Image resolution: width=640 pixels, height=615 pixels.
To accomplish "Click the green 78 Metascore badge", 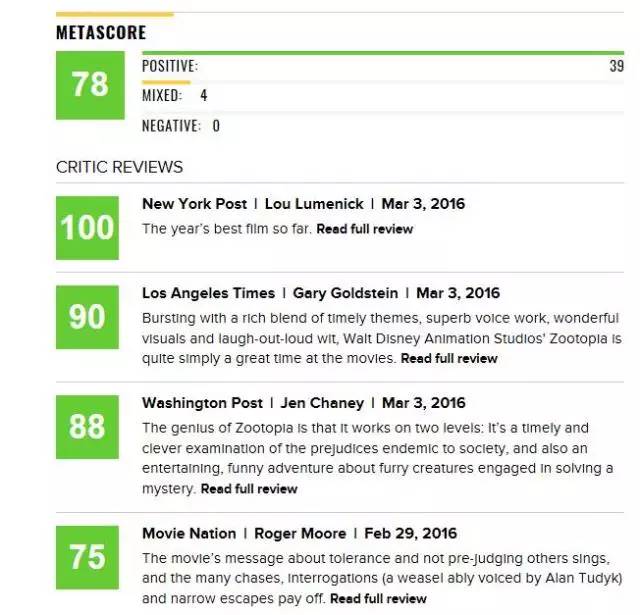I will click(89, 85).
